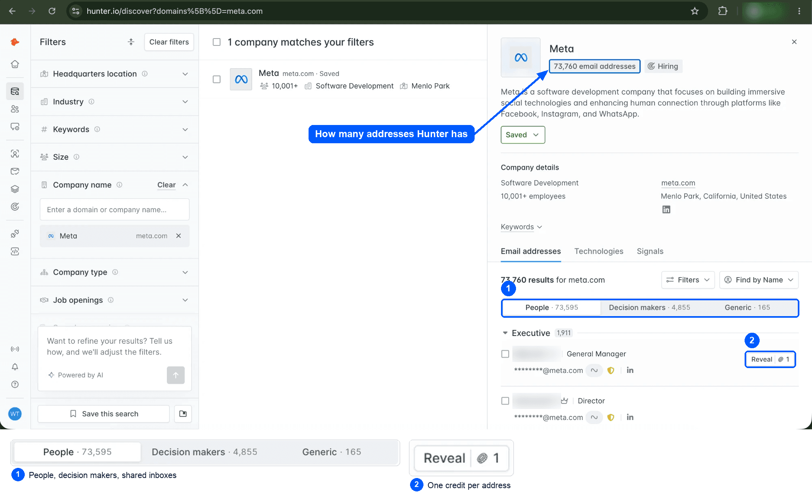Image resolution: width=812 pixels, height=504 pixels.
Task: Open the meta.com website link
Action: [678, 183]
